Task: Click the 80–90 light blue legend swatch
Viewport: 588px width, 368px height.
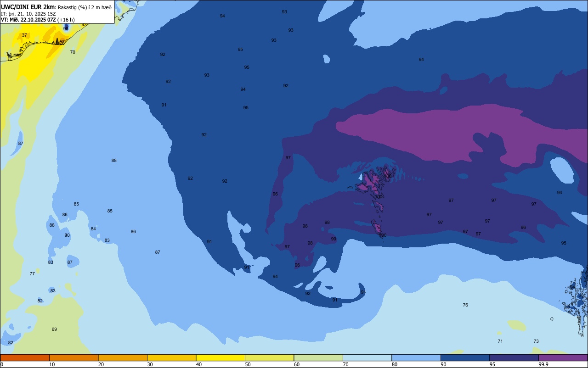Action: pos(416,357)
